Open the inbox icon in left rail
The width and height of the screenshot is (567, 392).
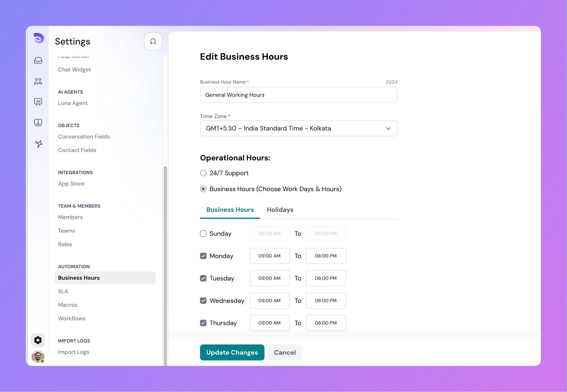coord(38,60)
